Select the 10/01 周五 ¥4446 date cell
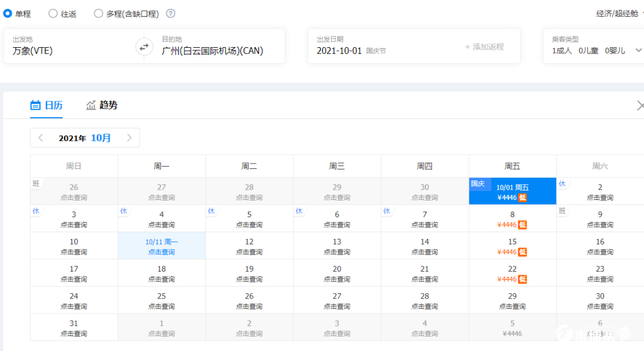This screenshot has height=351, width=644. click(x=513, y=191)
